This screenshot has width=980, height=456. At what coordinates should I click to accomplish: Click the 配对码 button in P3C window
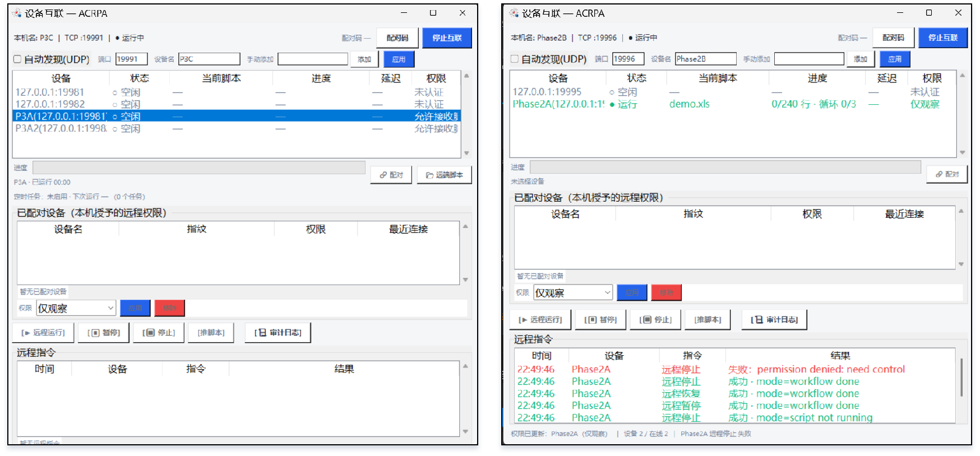tap(397, 38)
